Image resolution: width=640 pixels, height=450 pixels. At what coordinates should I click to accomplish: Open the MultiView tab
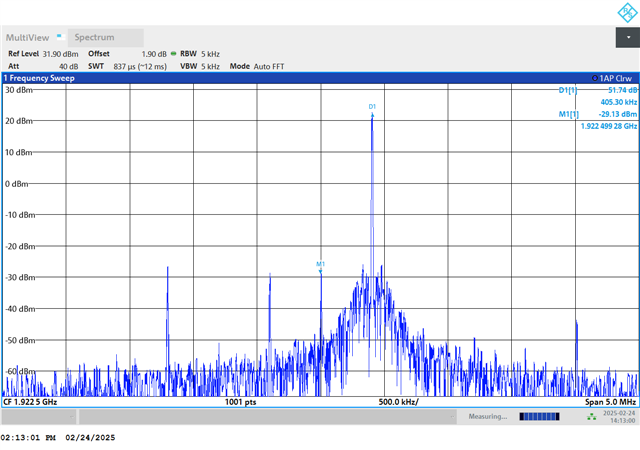pyautogui.click(x=27, y=38)
